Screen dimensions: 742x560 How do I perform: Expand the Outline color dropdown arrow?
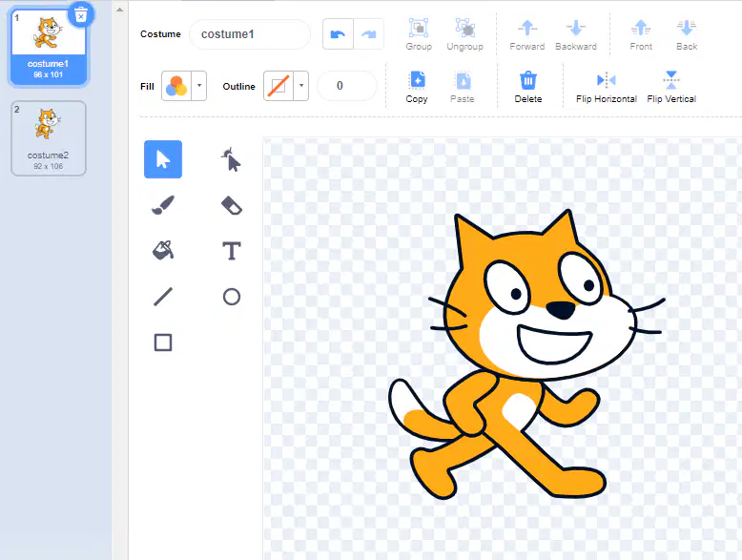(301, 86)
